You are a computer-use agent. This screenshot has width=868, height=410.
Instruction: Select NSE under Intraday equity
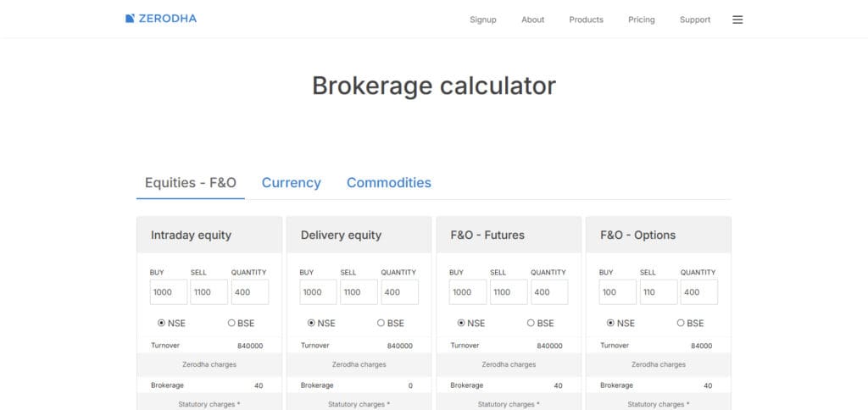pos(162,323)
